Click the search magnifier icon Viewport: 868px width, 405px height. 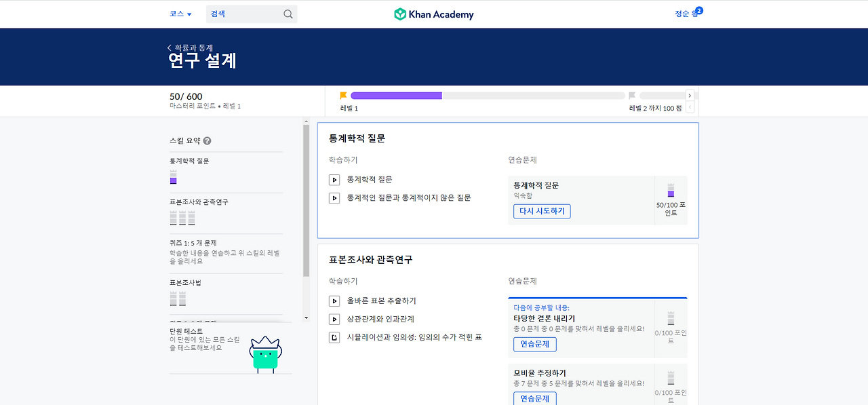click(x=288, y=14)
